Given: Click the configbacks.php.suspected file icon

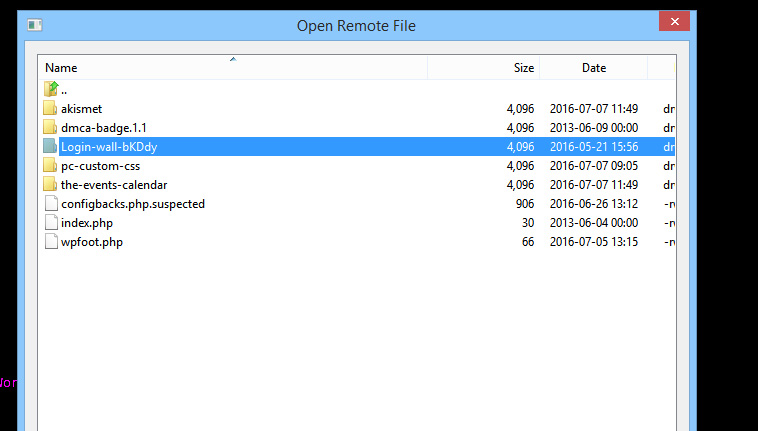Looking at the screenshot, I should point(51,203).
